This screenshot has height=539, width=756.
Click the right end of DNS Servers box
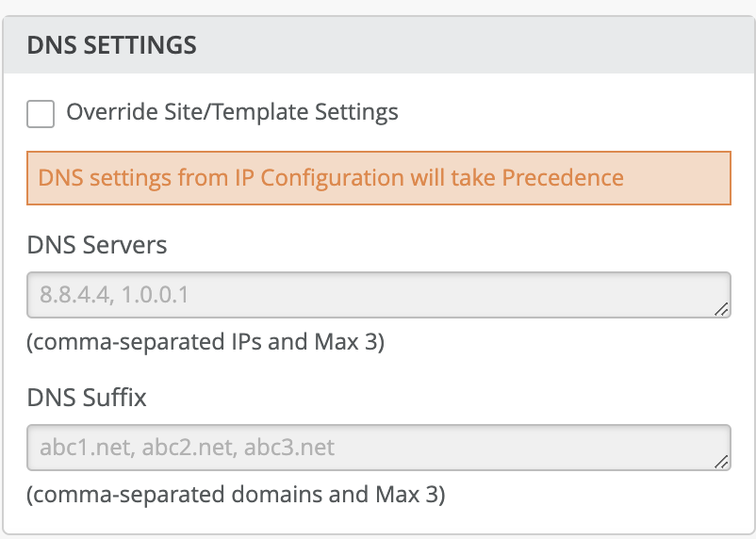[x=698, y=296]
